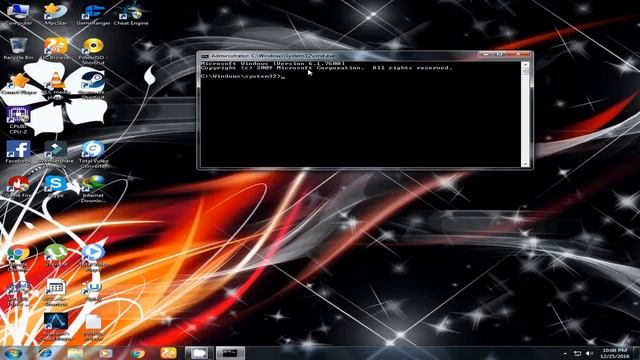Click the UC Browser taskbar icon
This screenshot has height=360, width=640.
(168, 353)
